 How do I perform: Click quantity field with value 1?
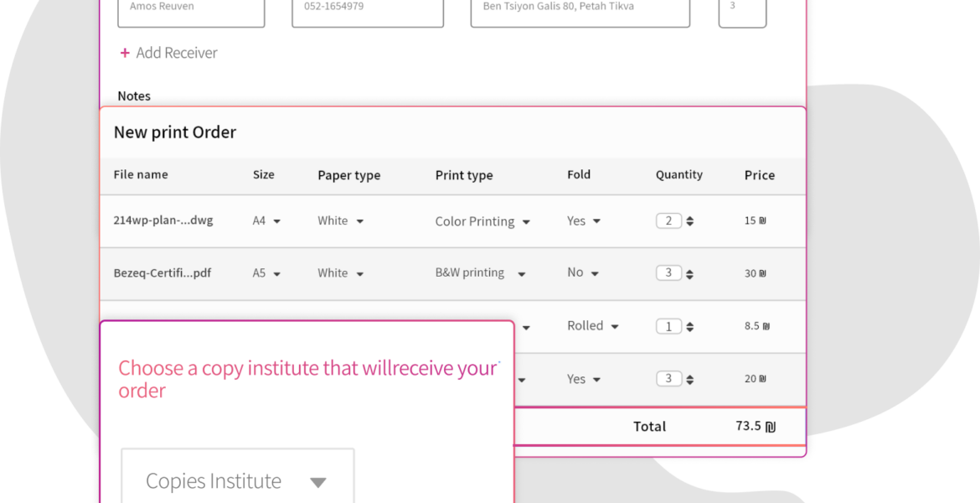pos(668,327)
